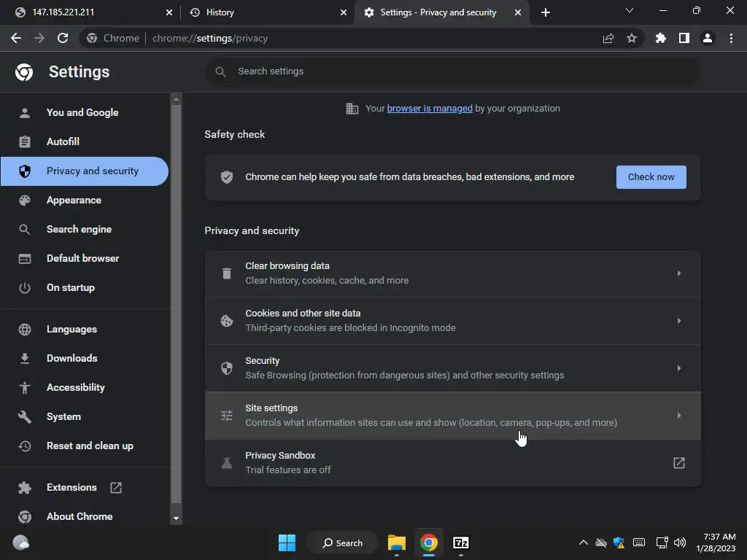The image size is (747, 560).
Task: Select the Settings - Privacy and security tab
Action: coord(441,12)
